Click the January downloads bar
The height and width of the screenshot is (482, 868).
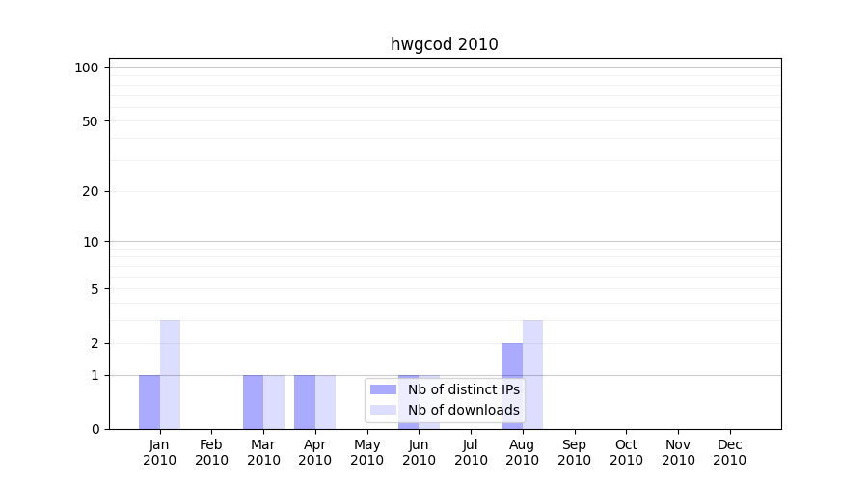[170, 374]
